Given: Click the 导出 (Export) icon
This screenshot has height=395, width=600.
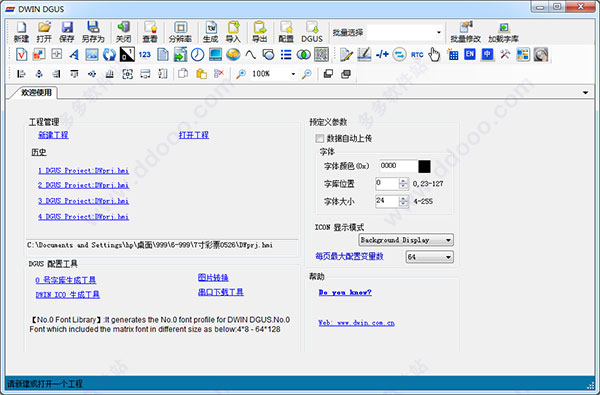Looking at the screenshot, I should [259, 31].
